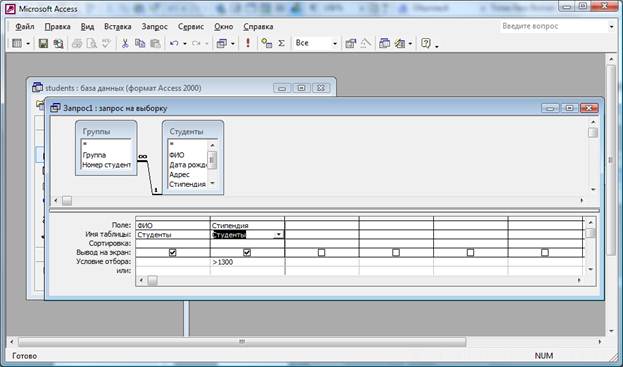Open the View mode toolbar button

(17, 43)
